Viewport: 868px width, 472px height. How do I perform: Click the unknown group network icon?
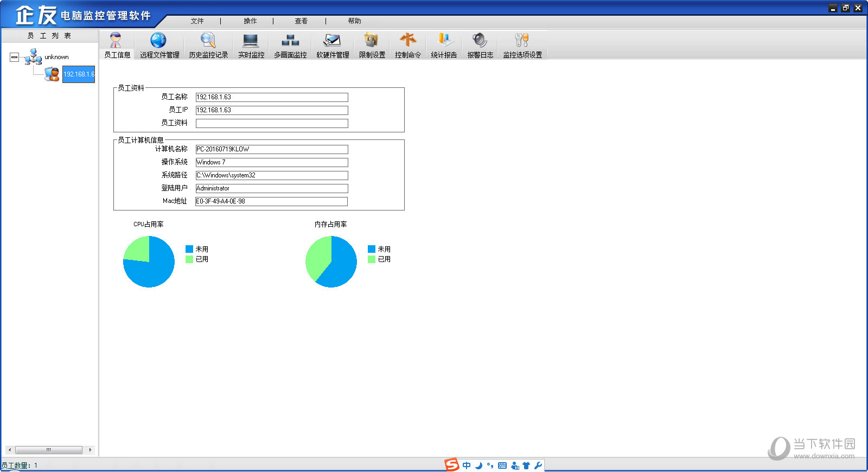(x=33, y=56)
